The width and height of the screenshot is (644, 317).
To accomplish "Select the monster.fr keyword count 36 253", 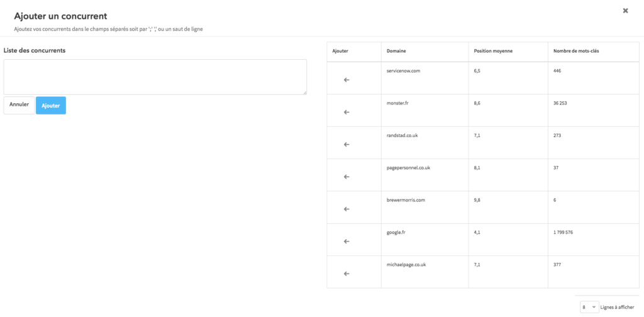I will coord(560,103).
